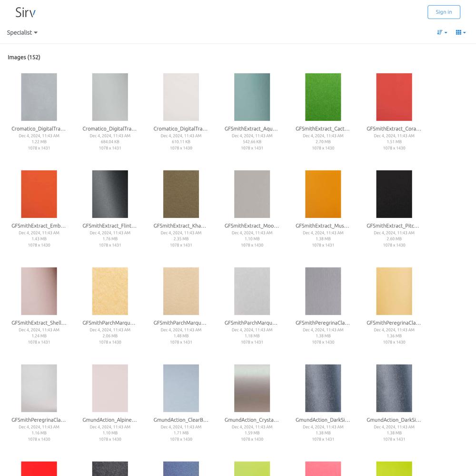Click the file name GFSmithExtract_Moo…
Screen dimensions: 476x476
tap(252, 226)
